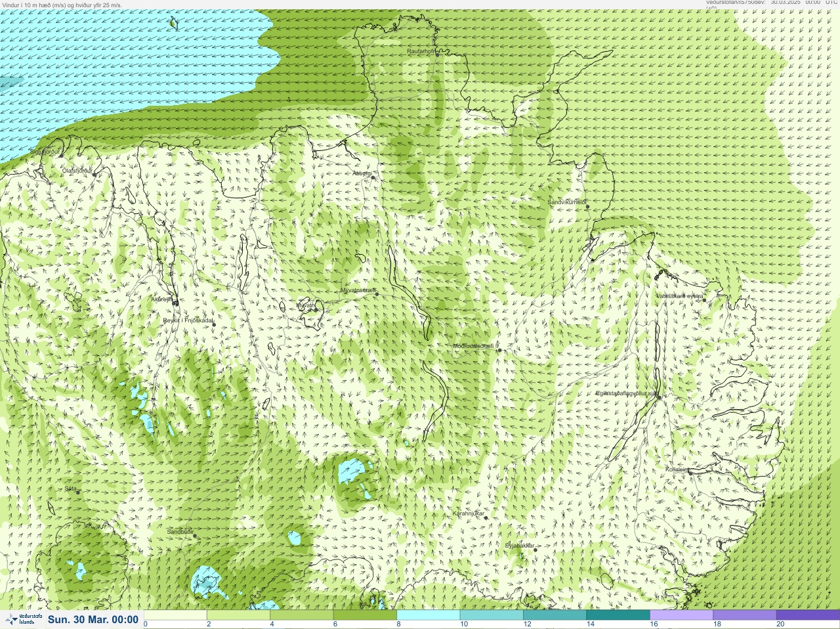Click the Eyjabakkar station label
This screenshot has height=629, width=840.
(x=520, y=546)
